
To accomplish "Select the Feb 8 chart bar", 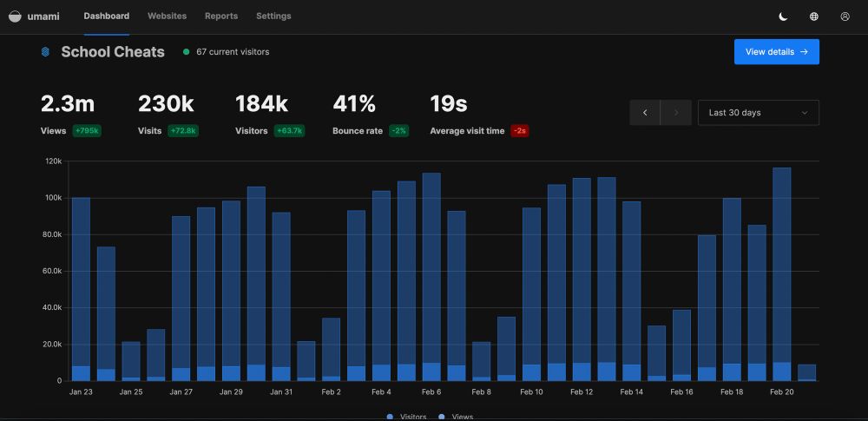I will coord(481,361).
